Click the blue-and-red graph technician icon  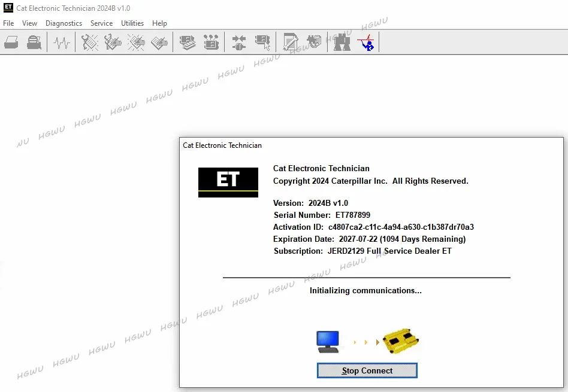(x=366, y=42)
